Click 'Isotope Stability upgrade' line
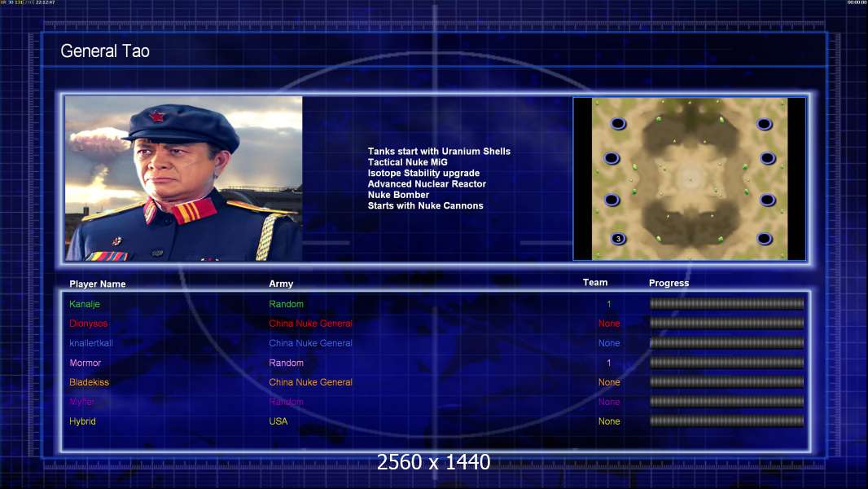Viewport: 868px width, 489px height. (x=423, y=173)
